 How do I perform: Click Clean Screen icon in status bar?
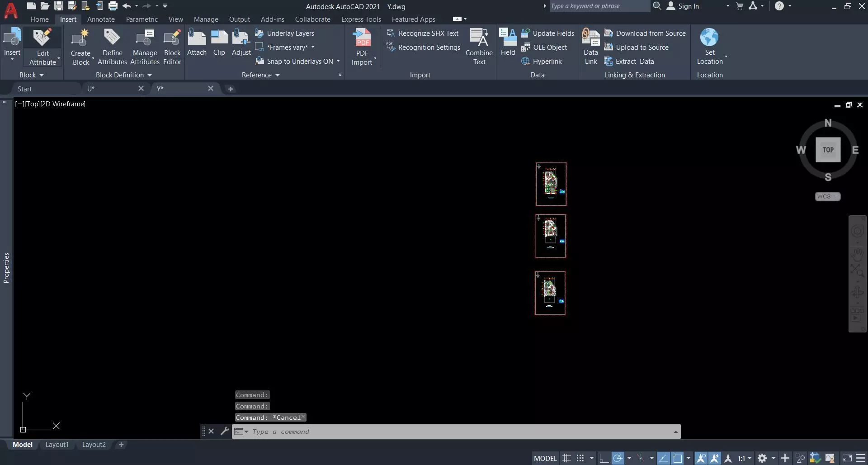click(847, 458)
